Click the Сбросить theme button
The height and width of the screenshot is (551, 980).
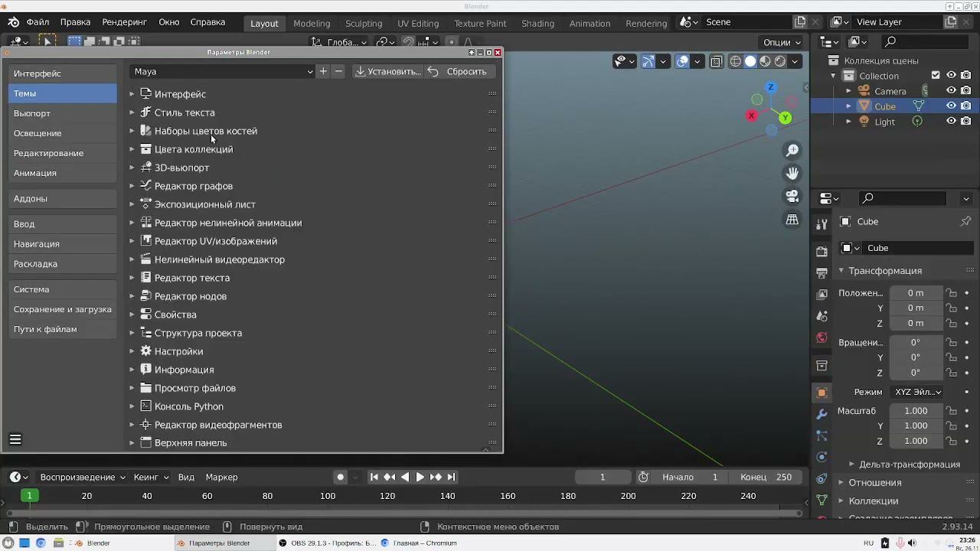[x=459, y=71]
